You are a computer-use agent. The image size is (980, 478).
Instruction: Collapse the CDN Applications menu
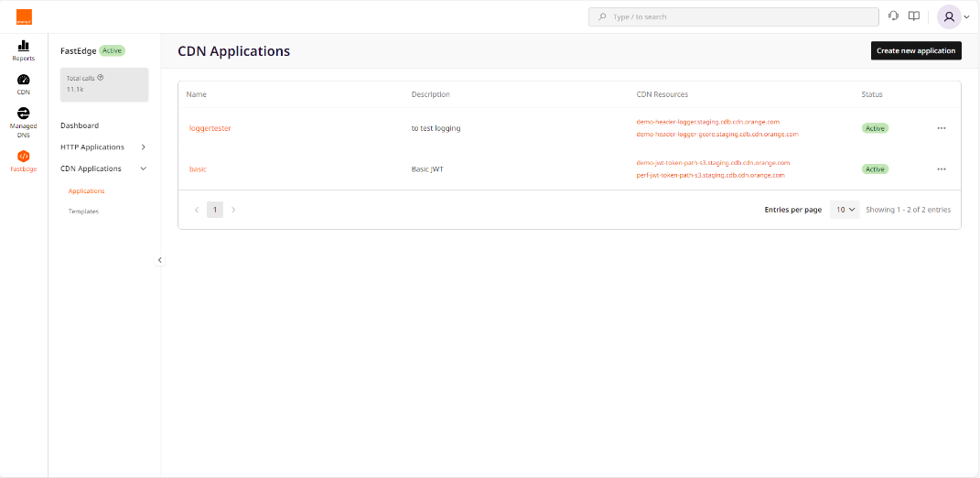144,168
